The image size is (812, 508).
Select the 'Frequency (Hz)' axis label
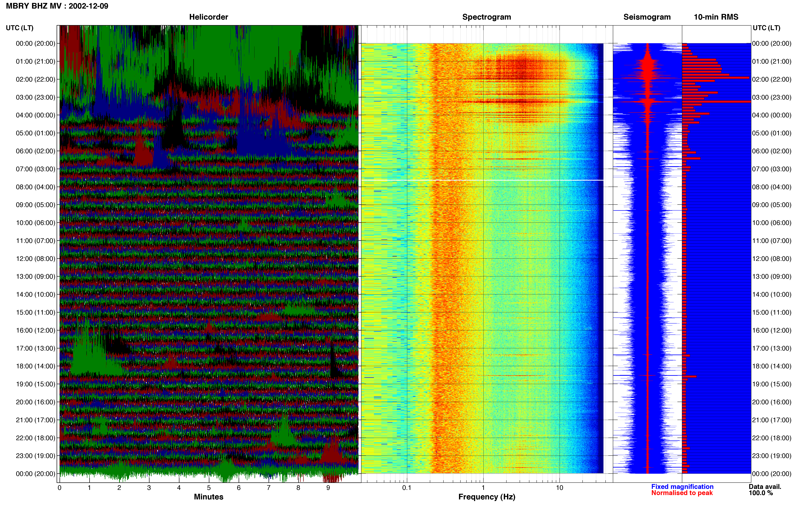click(487, 497)
